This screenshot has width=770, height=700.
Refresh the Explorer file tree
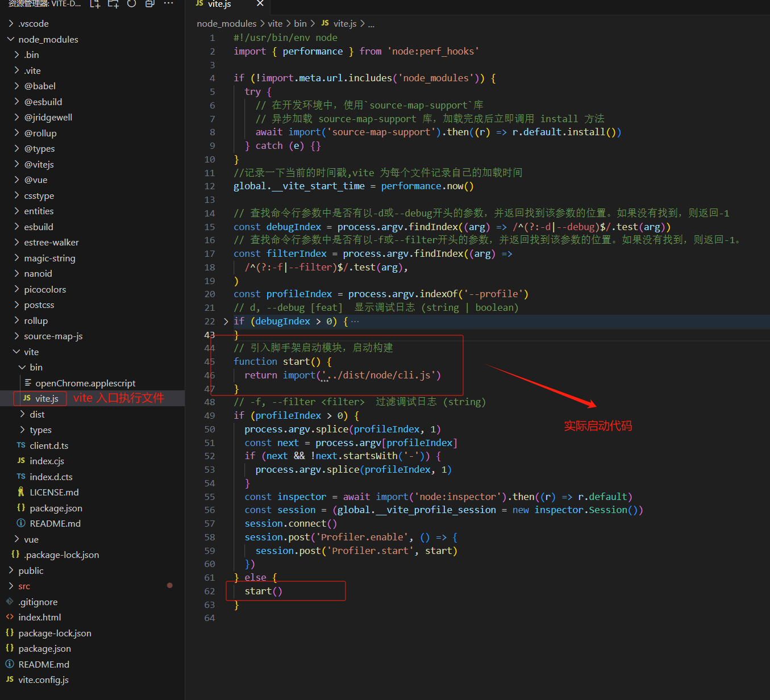pos(132,3)
